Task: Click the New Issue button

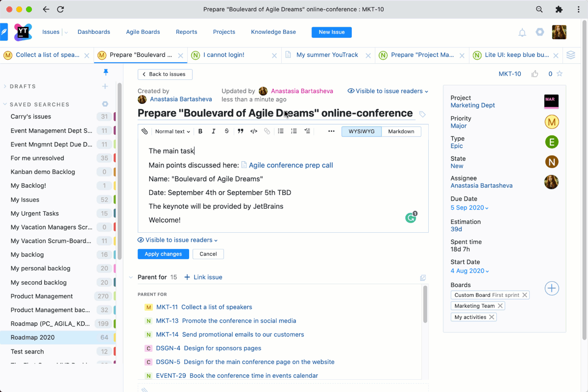Action: (x=332, y=32)
